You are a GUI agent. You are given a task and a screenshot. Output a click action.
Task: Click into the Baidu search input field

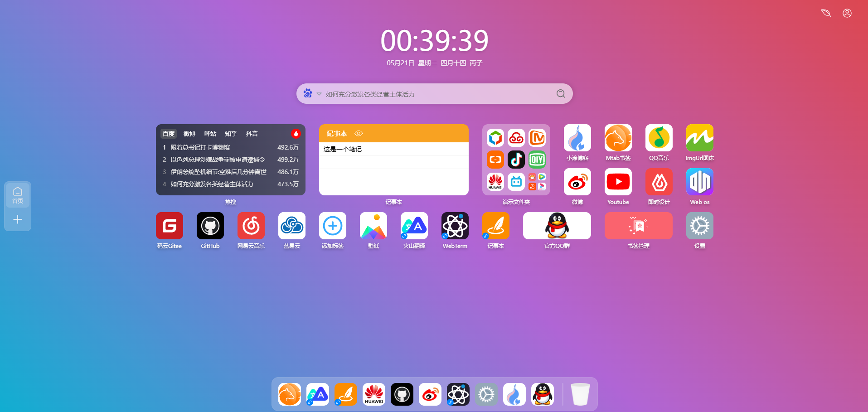435,94
